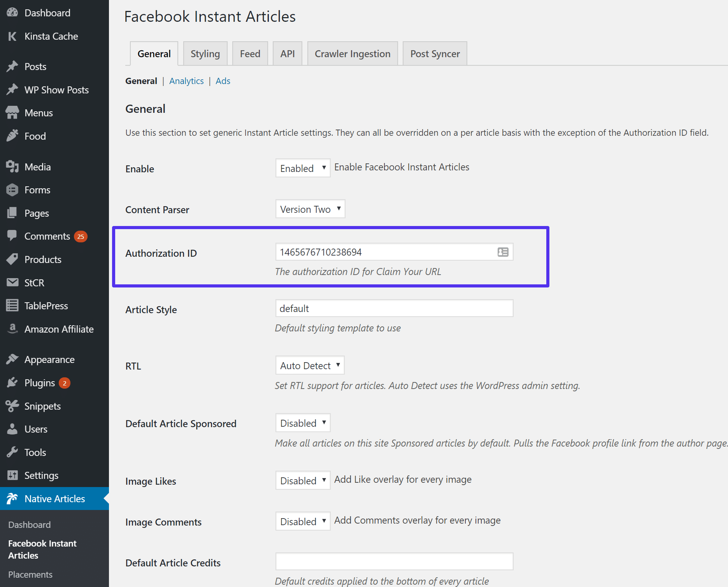Viewport: 728px width, 587px height.
Task: Select the WP Show Posts sidebar icon
Action: [13, 89]
